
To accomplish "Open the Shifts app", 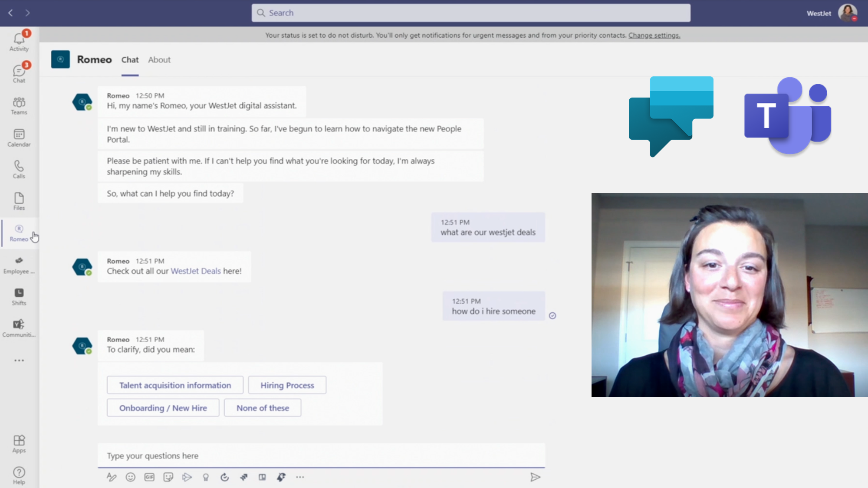I will click(x=19, y=296).
